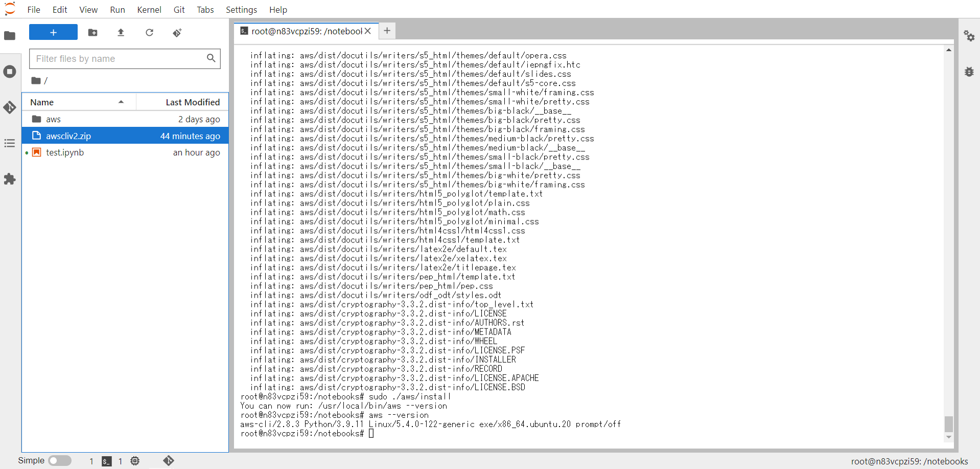This screenshot has height=469, width=980.
Task: Open the Running Terminals and Kernels panel
Action: [x=10, y=72]
